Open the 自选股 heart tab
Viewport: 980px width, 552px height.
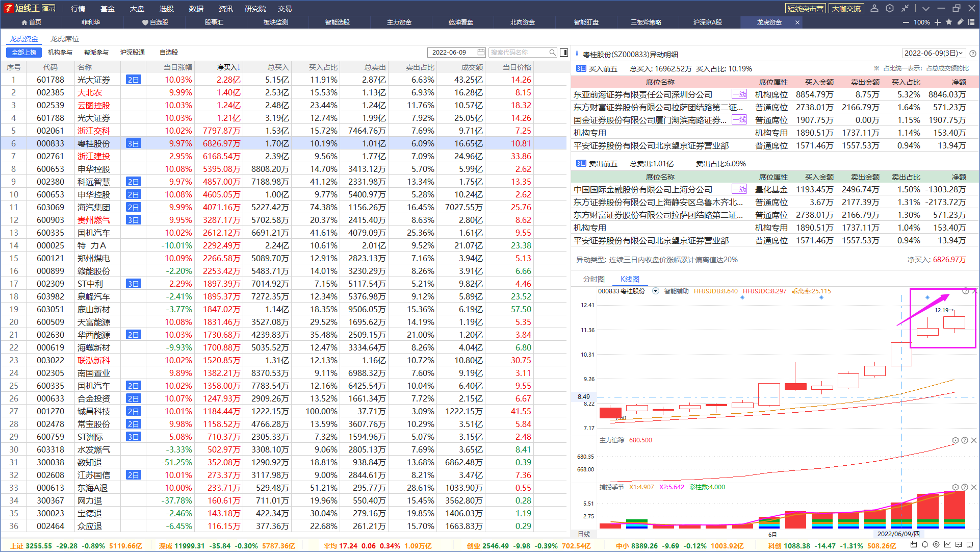point(155,22)
